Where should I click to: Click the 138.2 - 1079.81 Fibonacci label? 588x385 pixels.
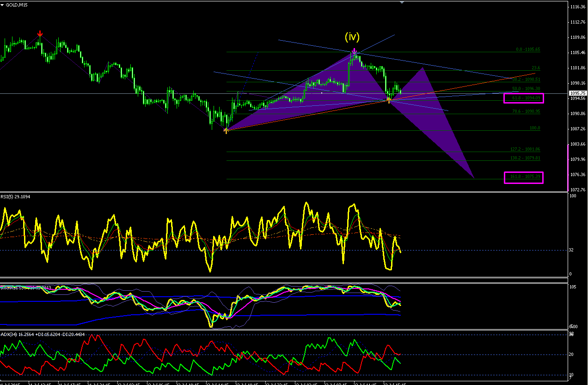point(525,158)
